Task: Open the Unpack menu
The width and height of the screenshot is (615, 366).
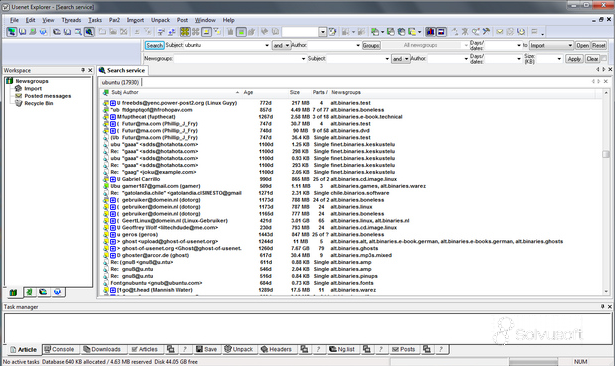Action: click(x=160, y=20)
